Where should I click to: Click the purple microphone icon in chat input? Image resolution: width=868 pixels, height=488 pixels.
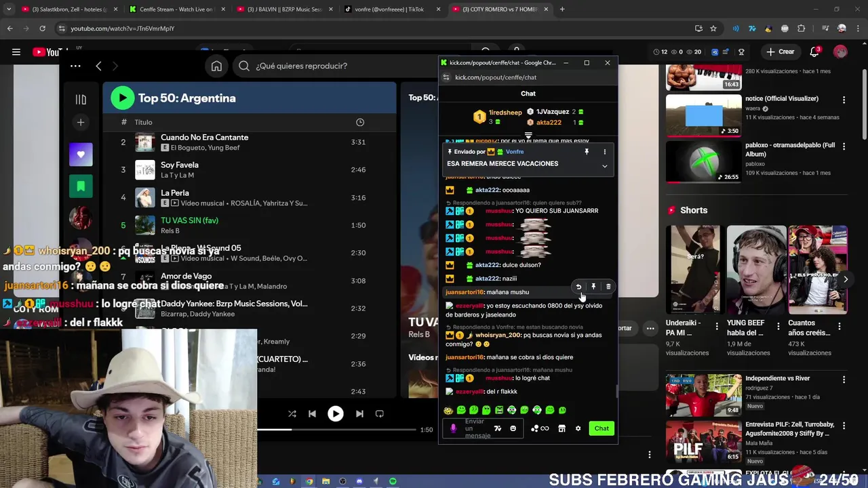[454, 428]
